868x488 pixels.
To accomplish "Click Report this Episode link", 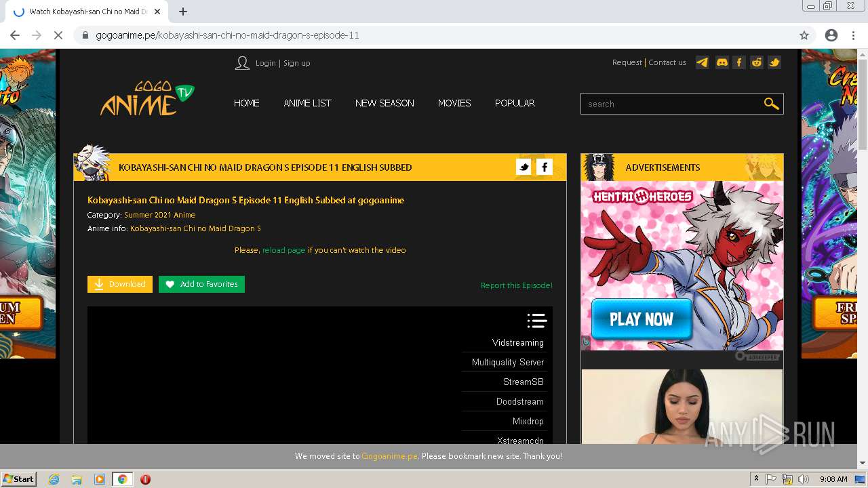I will [x=517, y=285].
